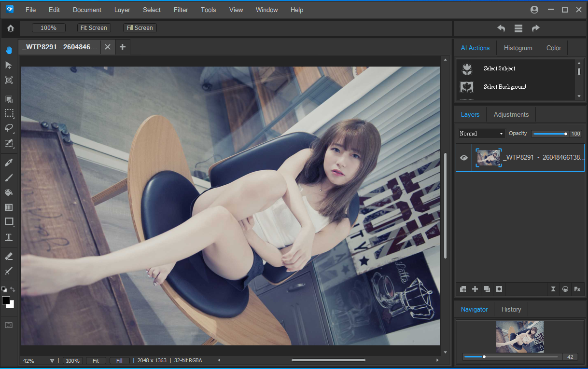Open the Edit menu
Viewport: 588px width, 369px height.
tap(55, 10)
